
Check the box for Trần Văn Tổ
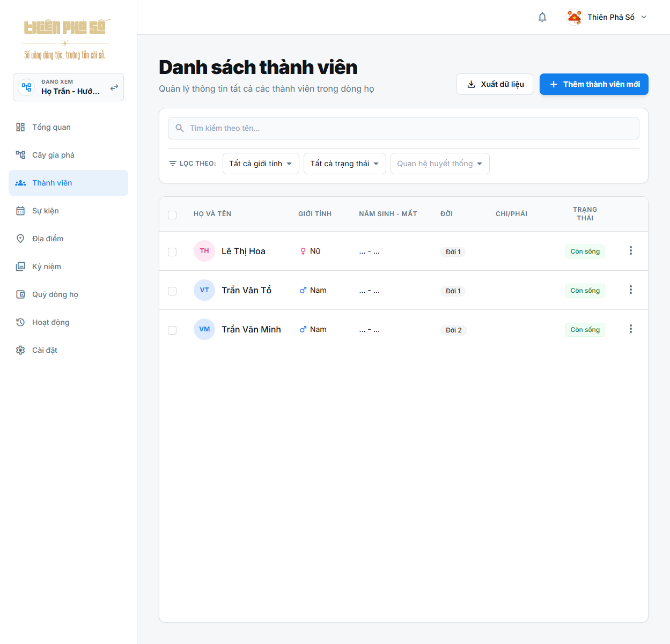click(x=172, y=291)
